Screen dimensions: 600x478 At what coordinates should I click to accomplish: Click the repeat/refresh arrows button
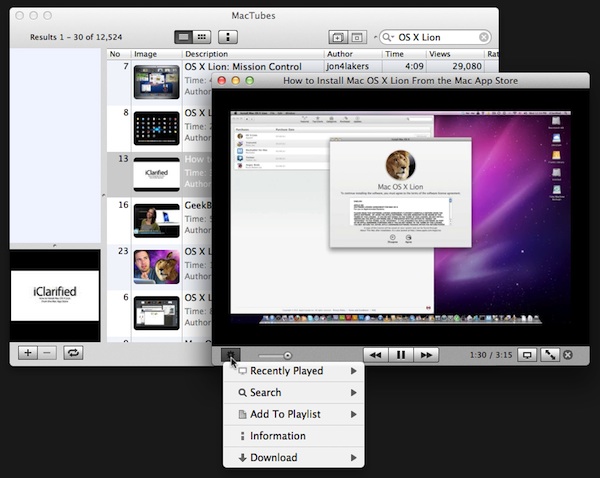73,352
